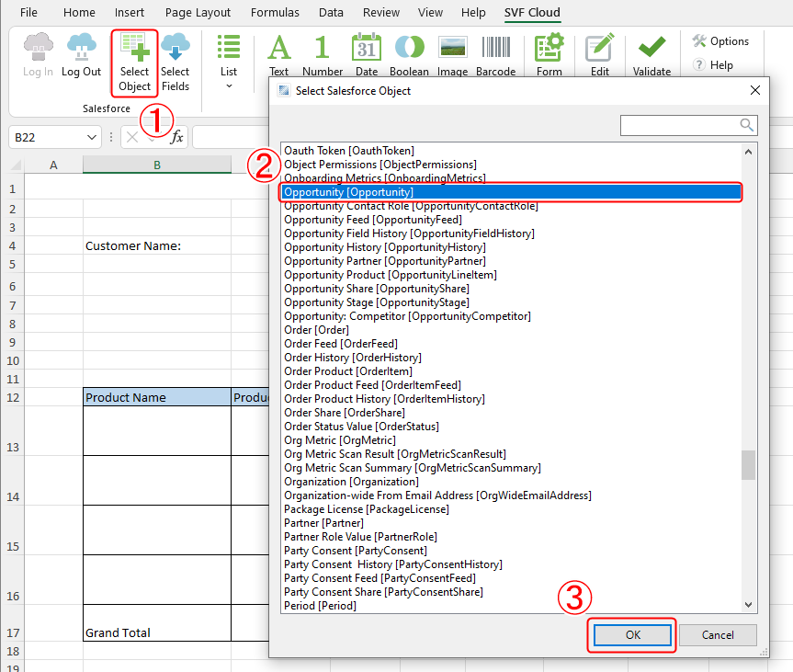Click the Insert Function fx button
Image resolution: width=793 pixels, height=672 pixels.
(176, 137)
